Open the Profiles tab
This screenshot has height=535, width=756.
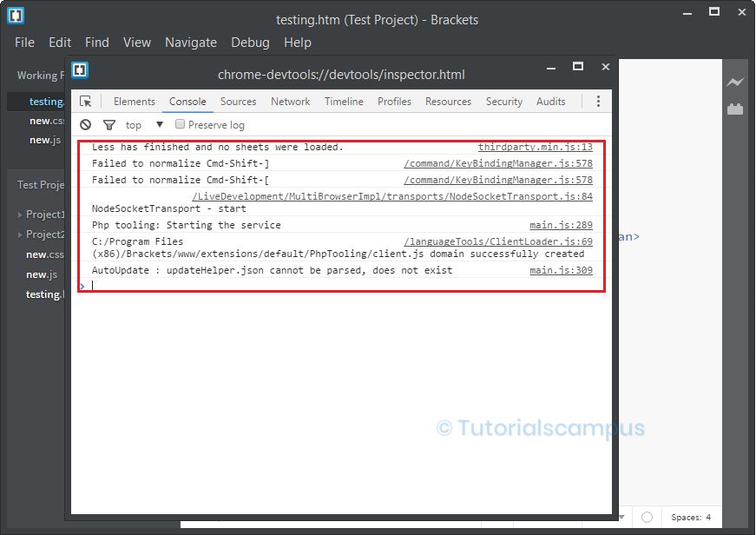click(394, 102)
